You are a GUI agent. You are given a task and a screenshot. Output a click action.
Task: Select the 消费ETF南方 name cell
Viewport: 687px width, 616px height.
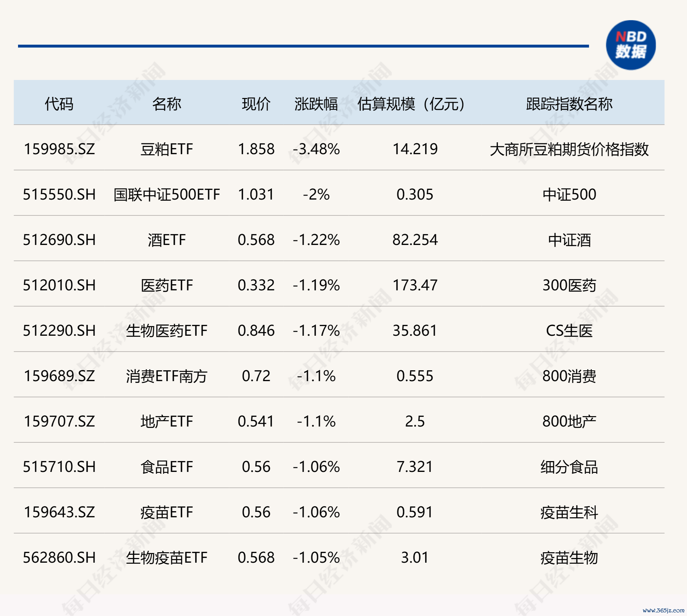(x=167, y=376)
